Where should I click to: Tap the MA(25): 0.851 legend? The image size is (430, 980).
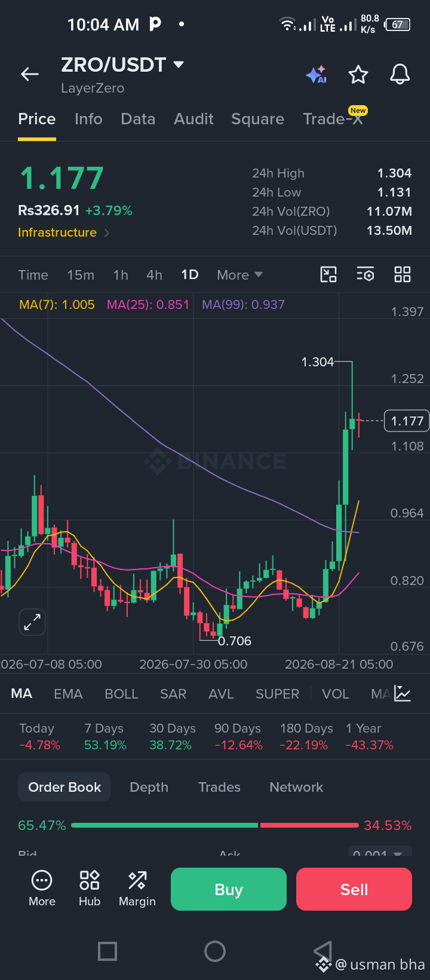[148, 305]
